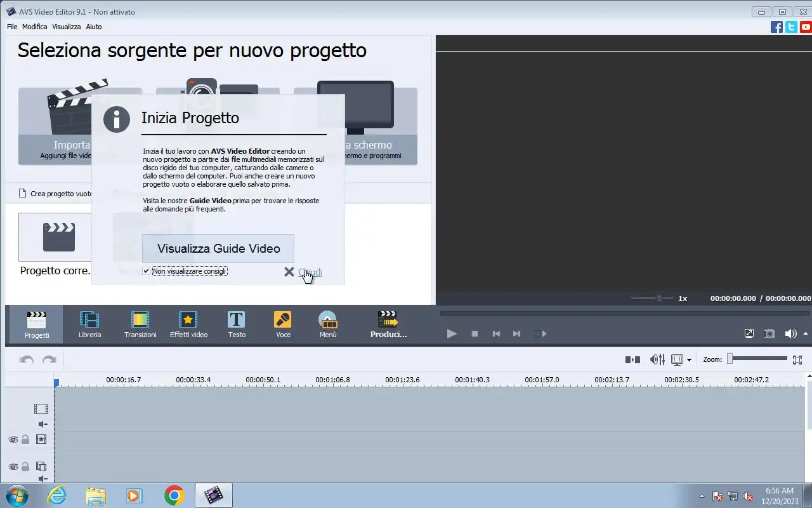Open the Effetti video panel
This screenshot has height=508, width=812.
[188, 324]
